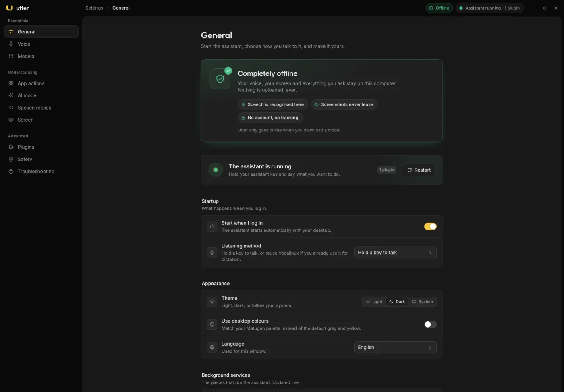The height and width of the screenshot is (392, 564).
Task: Open the General sliders icon in sidebar
Action: click(11, 32)
